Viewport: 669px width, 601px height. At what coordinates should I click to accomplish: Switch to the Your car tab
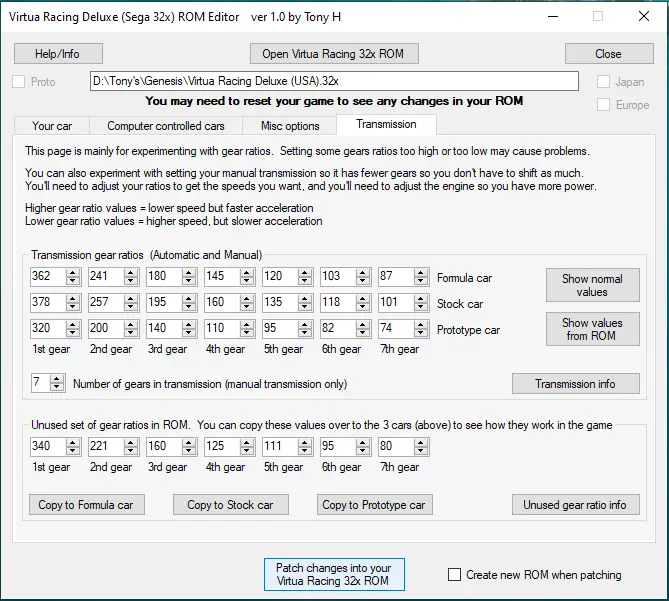pyautogui.click(x=52, y=126)
